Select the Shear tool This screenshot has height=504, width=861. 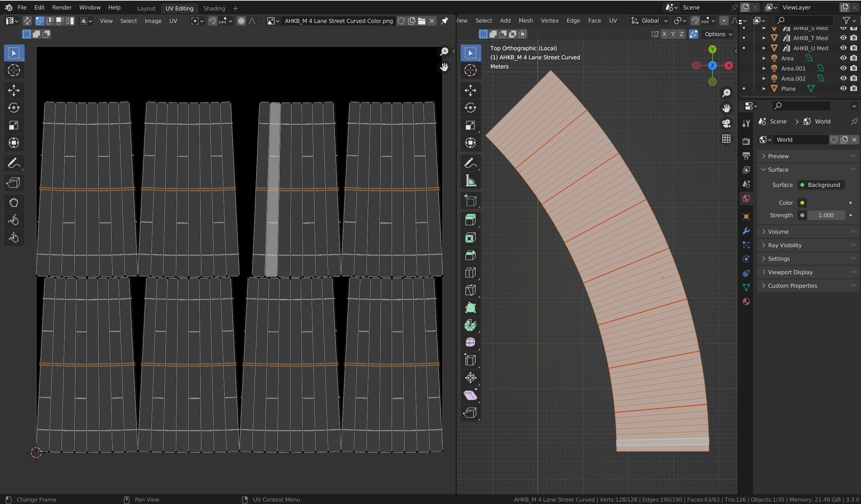tap(470, 395)
